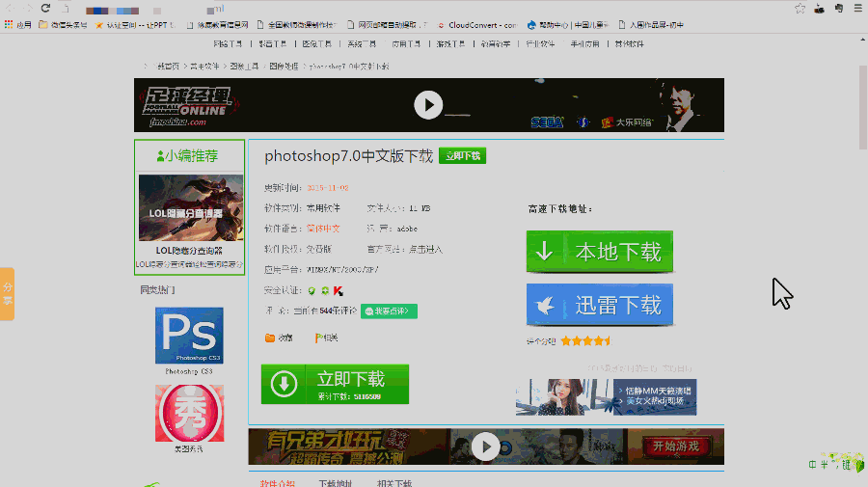The height and width of the screenshot is (487, 868).
Task: Click the browser reload button
Action: [44, 8]
